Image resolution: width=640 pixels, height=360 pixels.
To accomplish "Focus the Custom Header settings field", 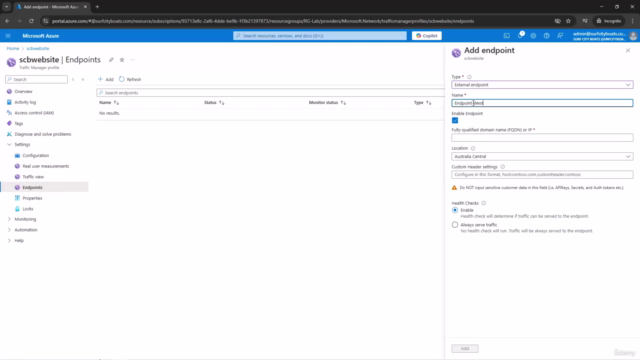I will click(542, 175).
